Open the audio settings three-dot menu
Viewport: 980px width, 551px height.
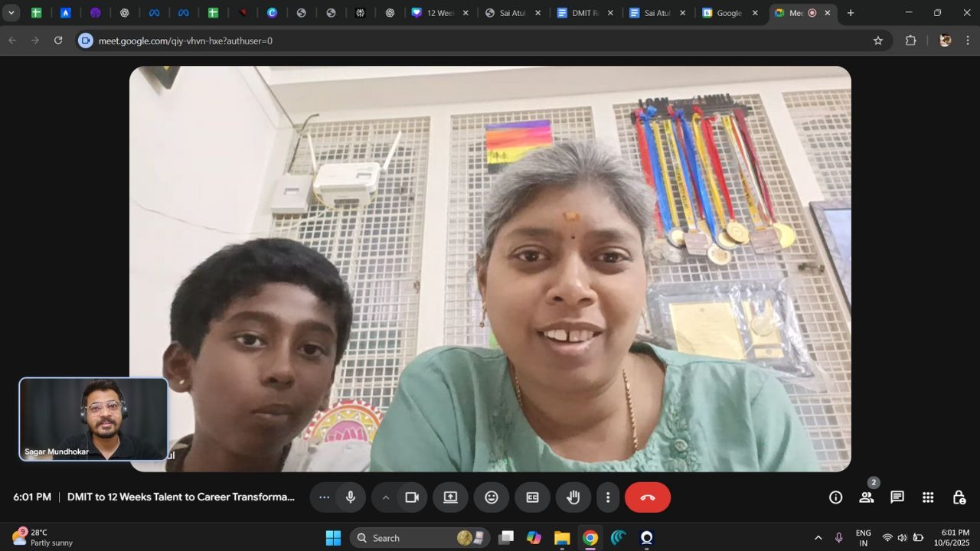pyautogui.click(x=324, y=497)
